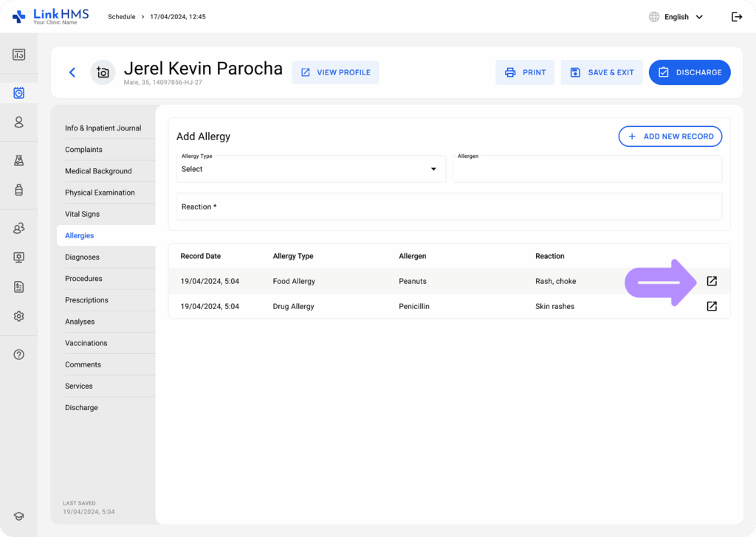The width and height of the screenshot is (756, 537).
Task: Open Info & Inpatient Journal section
Action: coord(103,128)
